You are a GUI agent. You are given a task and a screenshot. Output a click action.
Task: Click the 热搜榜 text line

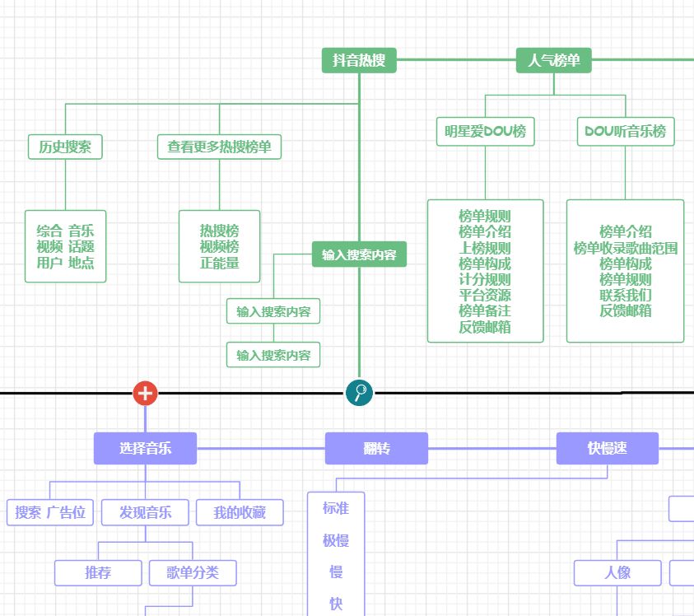pos(219,231)
